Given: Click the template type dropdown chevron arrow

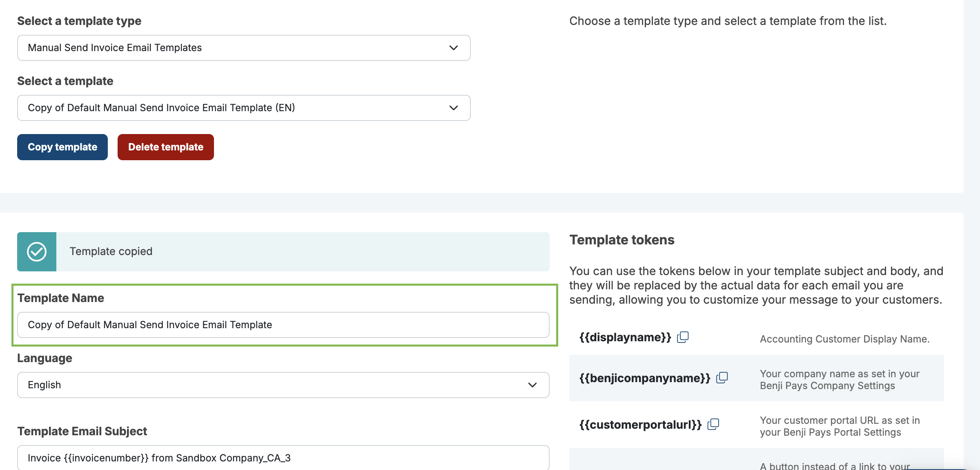Looking at the screenshot, I should click(x=453, y=48).
